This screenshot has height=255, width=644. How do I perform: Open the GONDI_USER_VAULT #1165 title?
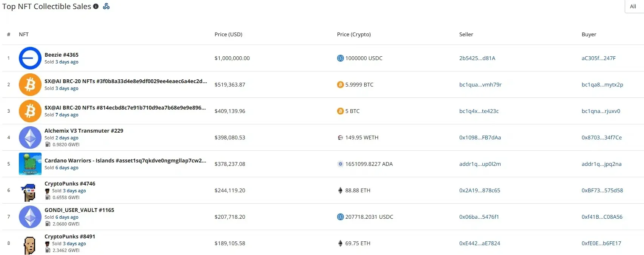pos(79,210)
